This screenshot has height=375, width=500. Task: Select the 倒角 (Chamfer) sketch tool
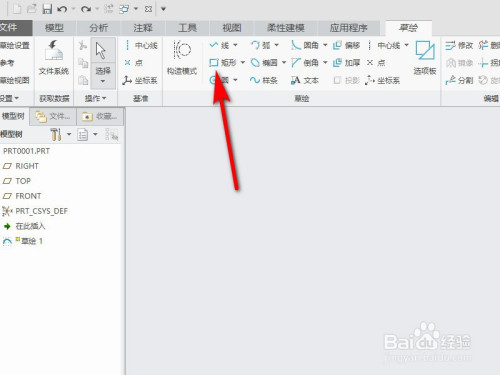coord(305,63)
